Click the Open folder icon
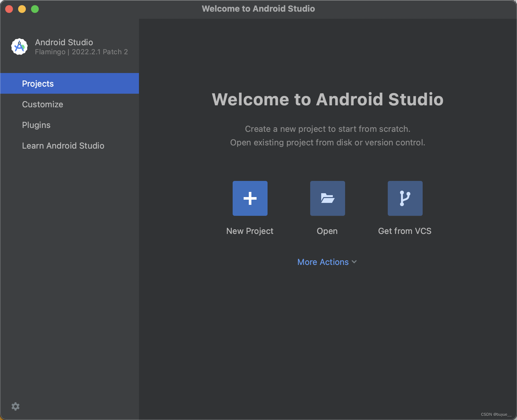The width and height of the screenshot is (517, 420). [x=328, y=198]
